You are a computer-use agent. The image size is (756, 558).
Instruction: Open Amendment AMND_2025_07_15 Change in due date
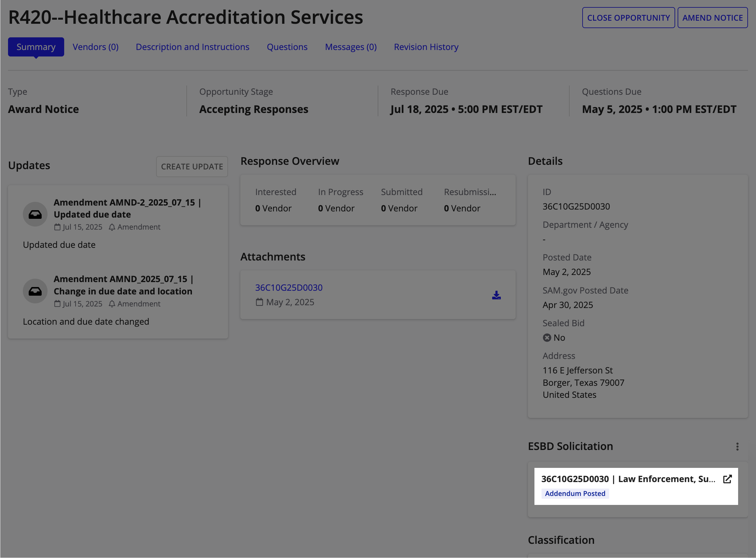pyautogui.click(x=123, y=285)
